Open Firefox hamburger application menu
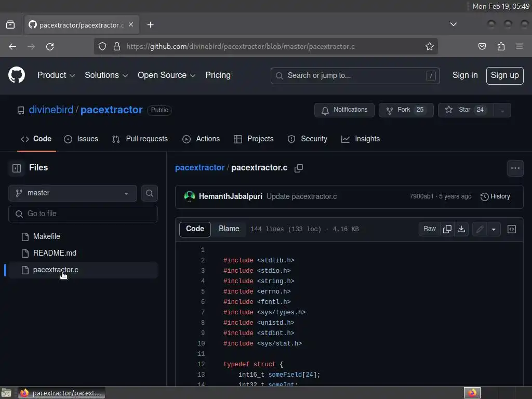 (x=520, y=46)
